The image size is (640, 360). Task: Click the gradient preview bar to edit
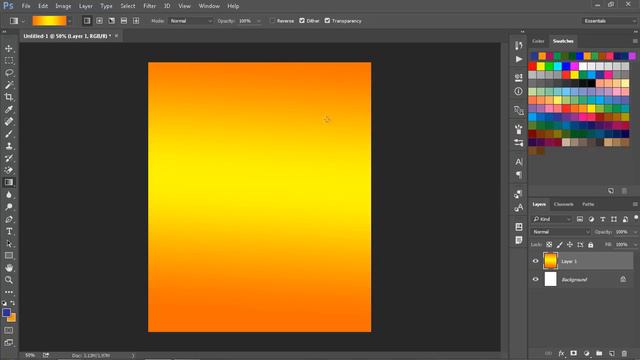[49, 21]
